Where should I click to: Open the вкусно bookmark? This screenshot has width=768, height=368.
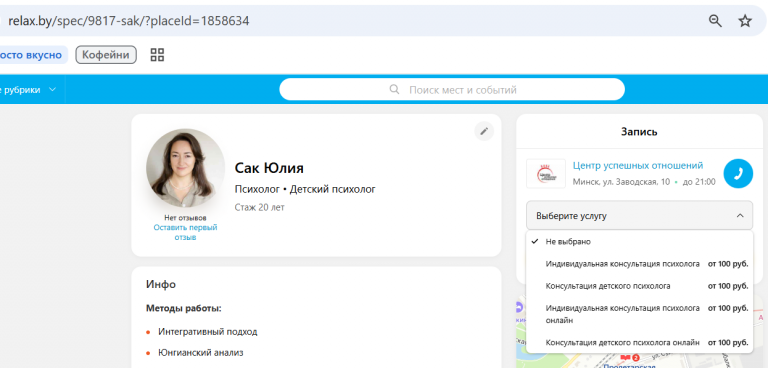coord(32,54)
